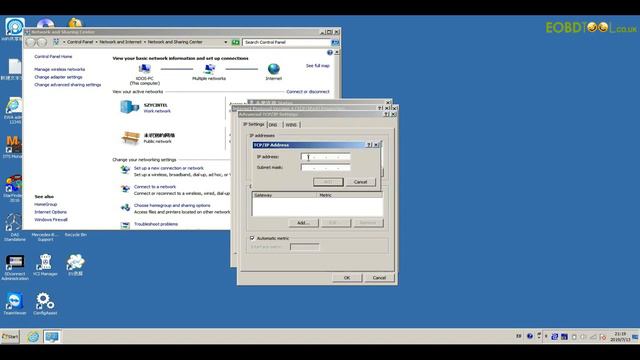Viewport: 640px width, 360px height.
Task: Click the Internet Explorer icon pinned on taskbar
Action: 33,337
